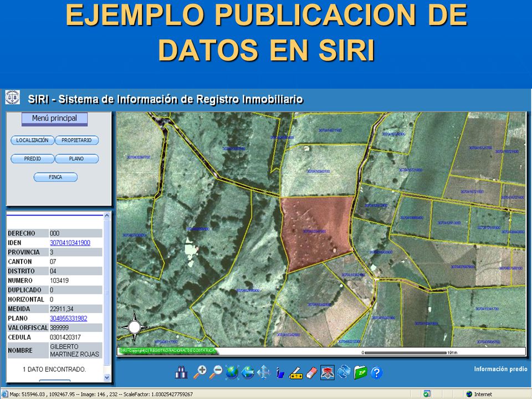Click the map scale bar labeled 191m
Screen dimensions: 532x399
410,352
